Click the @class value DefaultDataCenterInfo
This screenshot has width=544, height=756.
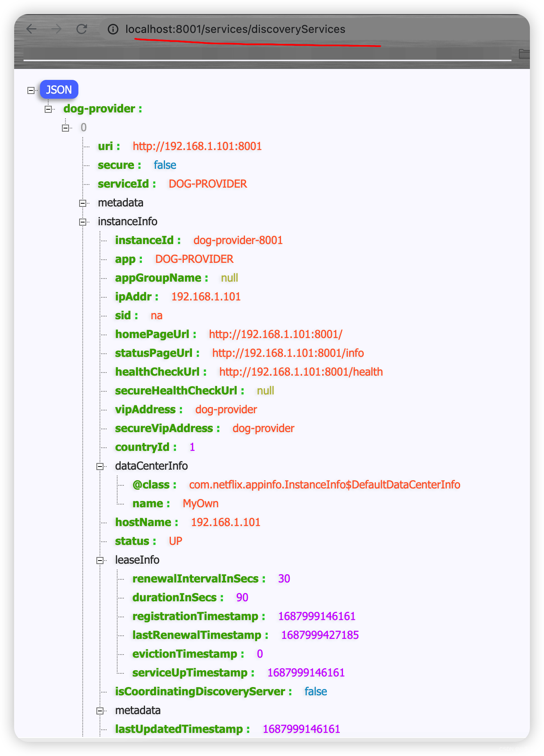(x=325, y=485)
